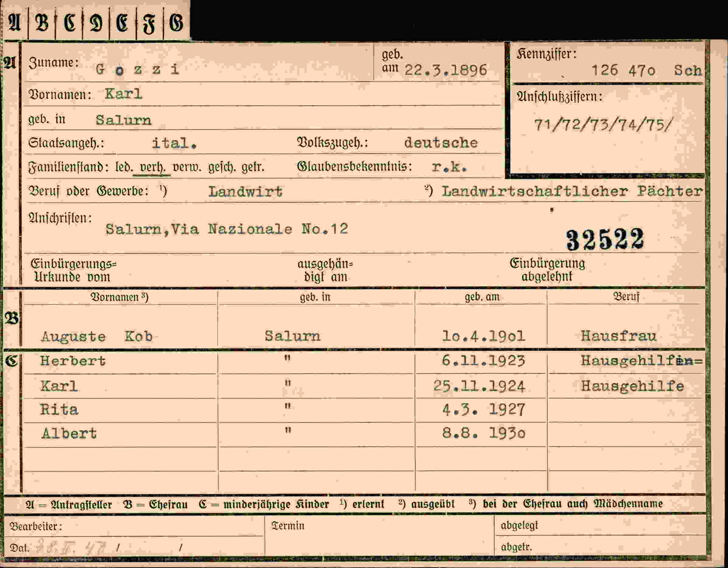Screen dimensions: 728x568
Task: Click Rita's birth date '4.3. 1927'
Action: tap(484, 409)
